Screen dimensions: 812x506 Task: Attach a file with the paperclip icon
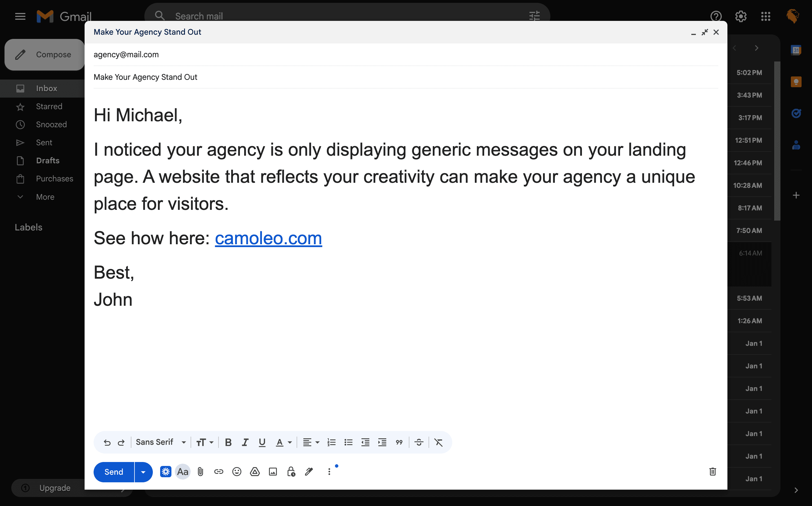pyautogui.click(x=201, y=472)
